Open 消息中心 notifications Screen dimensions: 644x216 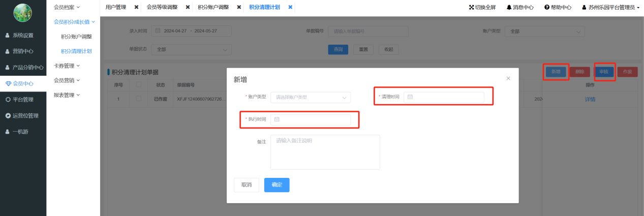click(520, 8)
